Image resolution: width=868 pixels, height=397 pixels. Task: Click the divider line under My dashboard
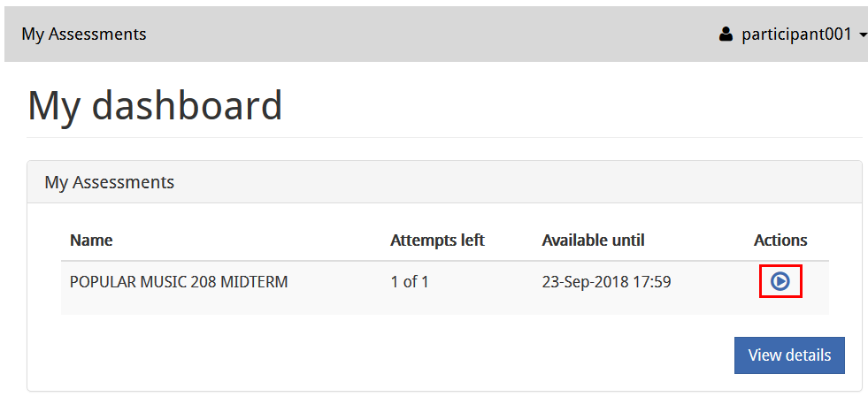click(x=442, y=137)
